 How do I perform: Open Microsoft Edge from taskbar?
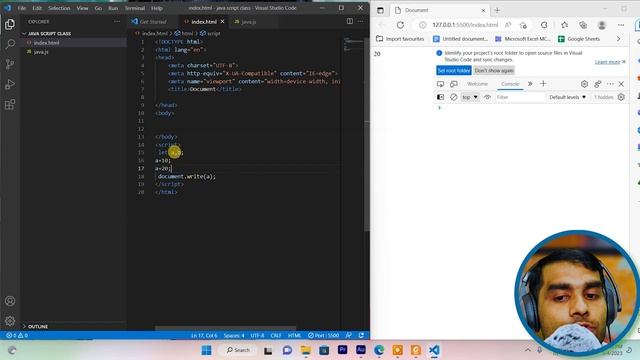pos(379,350)
